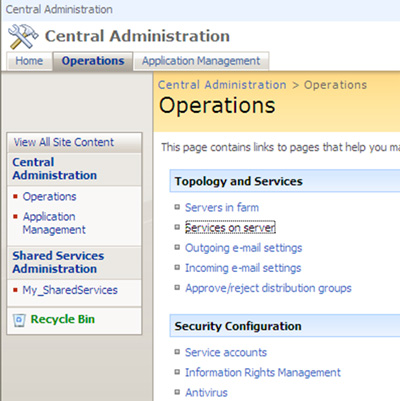Open the Shared Services Administration heading link
The image size is (400, 401).
58,262
